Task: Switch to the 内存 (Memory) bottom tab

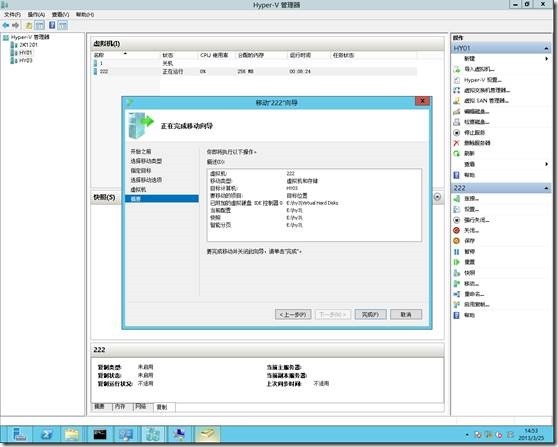Action: click(x=121, y=406)
